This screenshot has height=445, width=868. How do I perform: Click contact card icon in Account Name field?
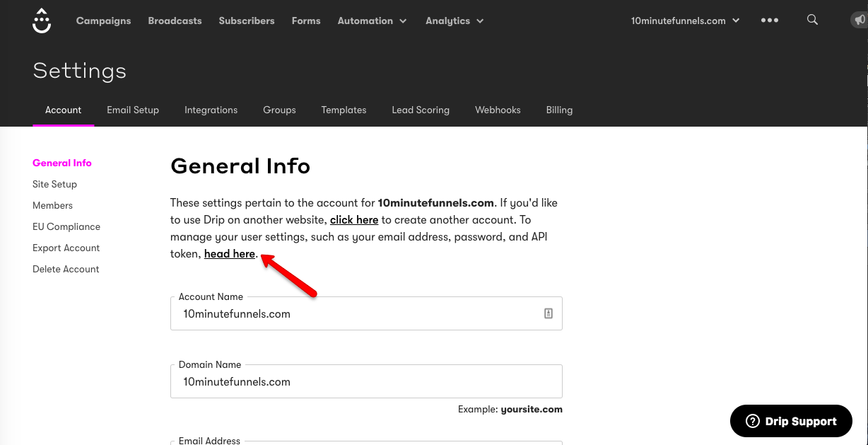tap(549, 313)
